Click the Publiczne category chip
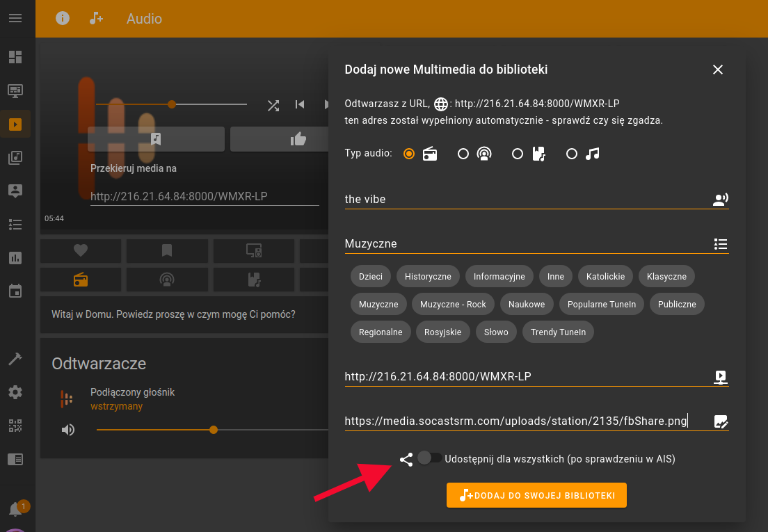Viewport: 768px width, 532px height. coord(677,305)
